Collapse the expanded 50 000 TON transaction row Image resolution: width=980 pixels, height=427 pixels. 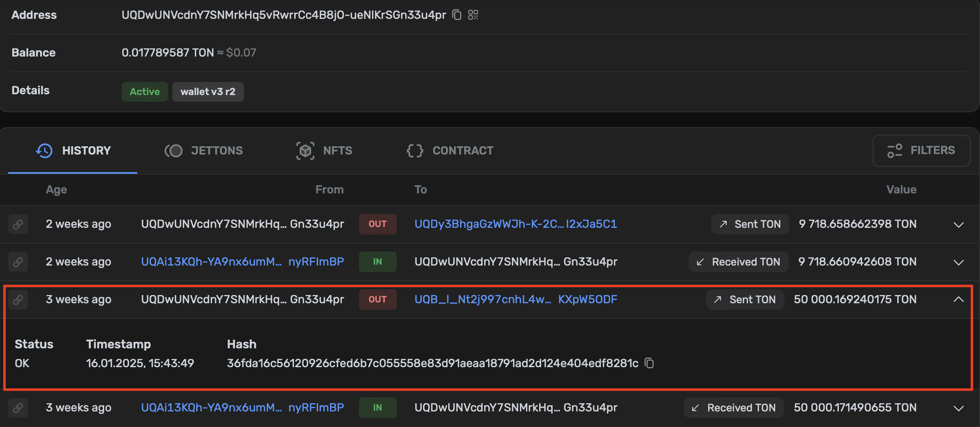(959, 299)
